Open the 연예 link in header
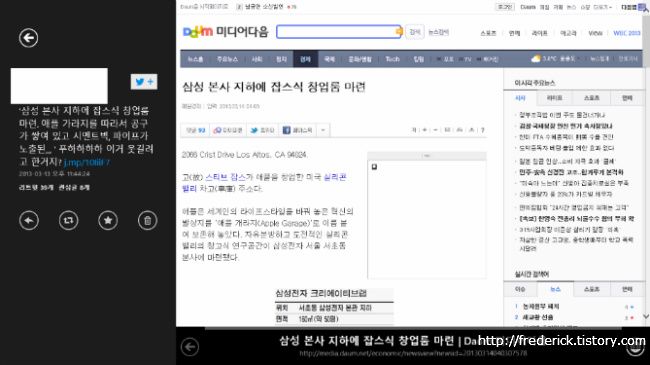This screenshot has height=365, width=650. click(x=514, y=33)
